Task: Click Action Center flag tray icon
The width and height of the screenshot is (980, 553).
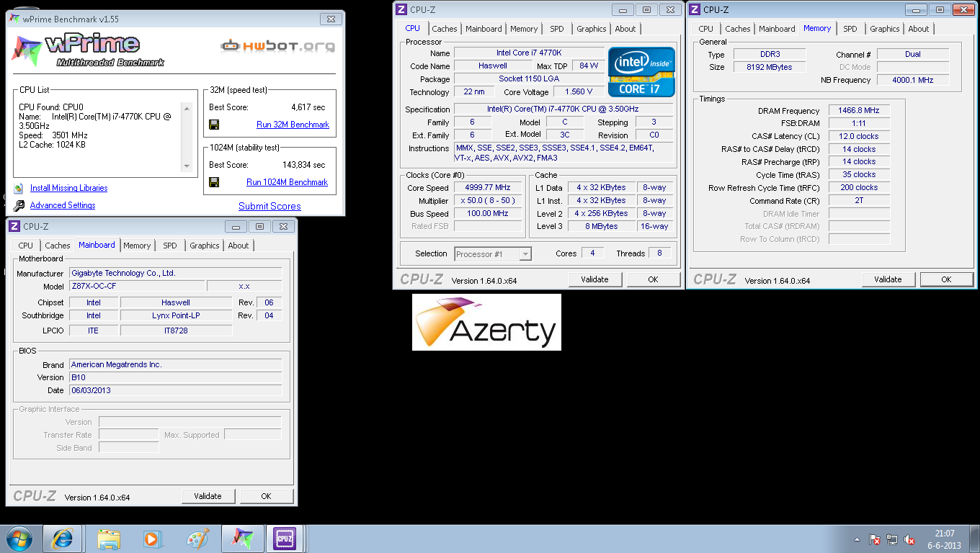Action: tap(875, 539)
